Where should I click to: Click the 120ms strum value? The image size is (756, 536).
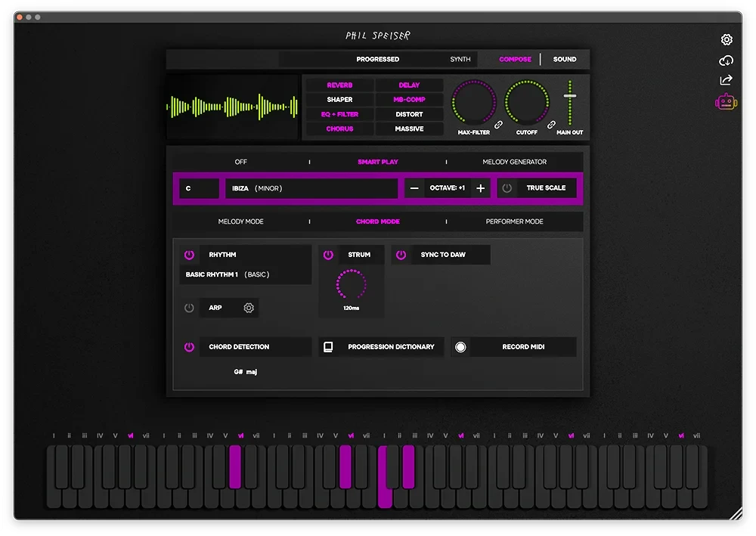pyautogui.click(x=351, y=308)
